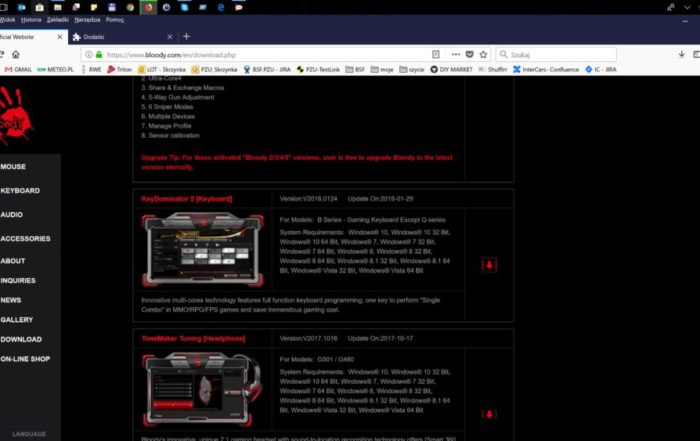The width and height of the screenshot is (700, 441).
Task: Click ToneMaker Tuning software thumbnail
Action: (203, 389)
